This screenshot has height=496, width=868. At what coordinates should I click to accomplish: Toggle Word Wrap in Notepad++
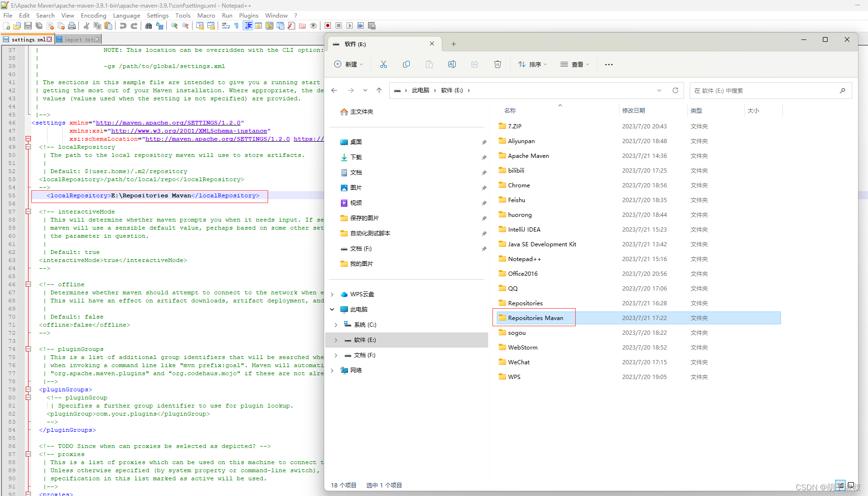pyautogui.click(x=225, y=26)
